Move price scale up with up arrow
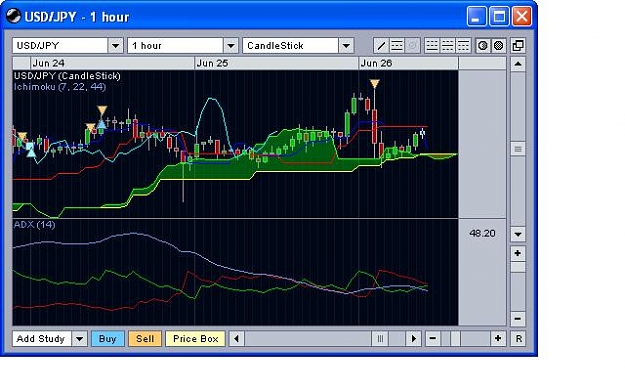Viewport: 625px width, 391px height. point(518,64)
